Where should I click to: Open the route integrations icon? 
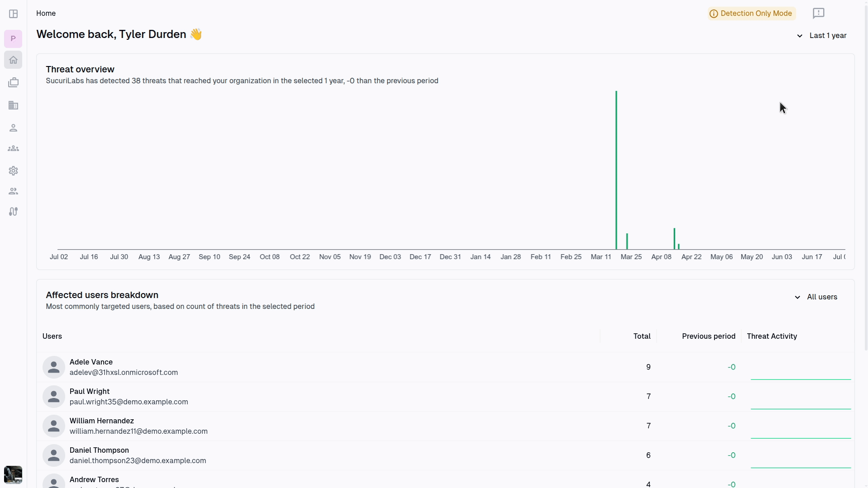pos(13,212)
